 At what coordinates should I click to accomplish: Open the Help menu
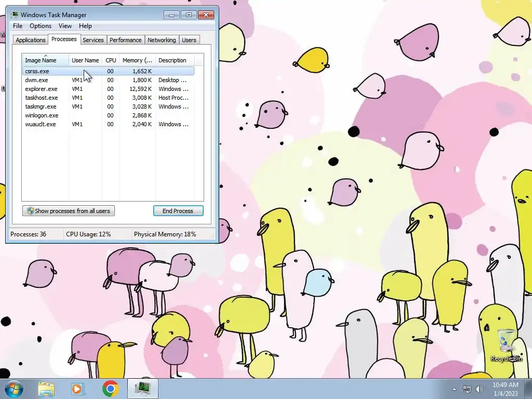pos(85,26)
